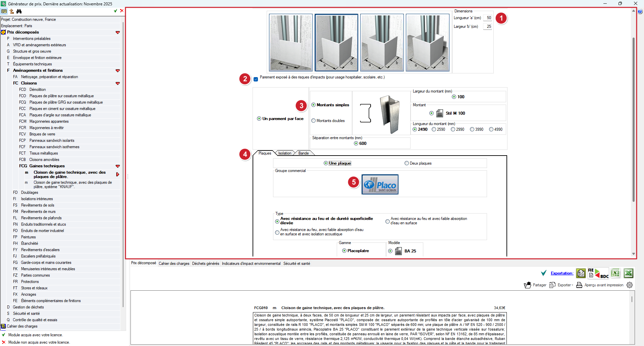Image resolution: width=644 pixels, height=346 pixels.
Task: Click the FIE BDC export icon
Action: 598,273
